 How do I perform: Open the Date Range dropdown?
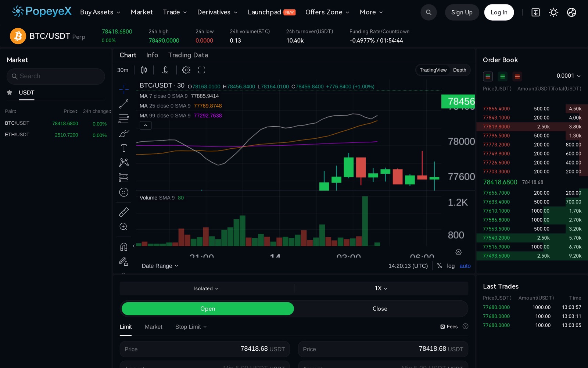[x=160, y=266]
